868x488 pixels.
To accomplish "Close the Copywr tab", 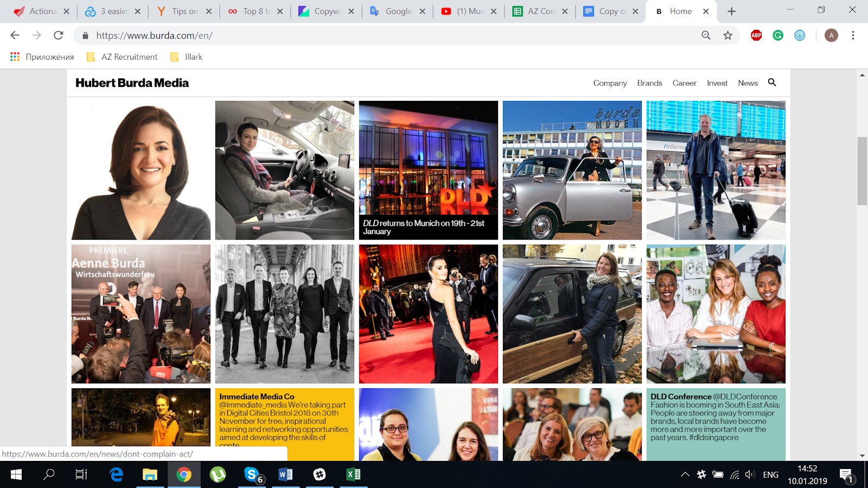I will [x=351, y=11].
